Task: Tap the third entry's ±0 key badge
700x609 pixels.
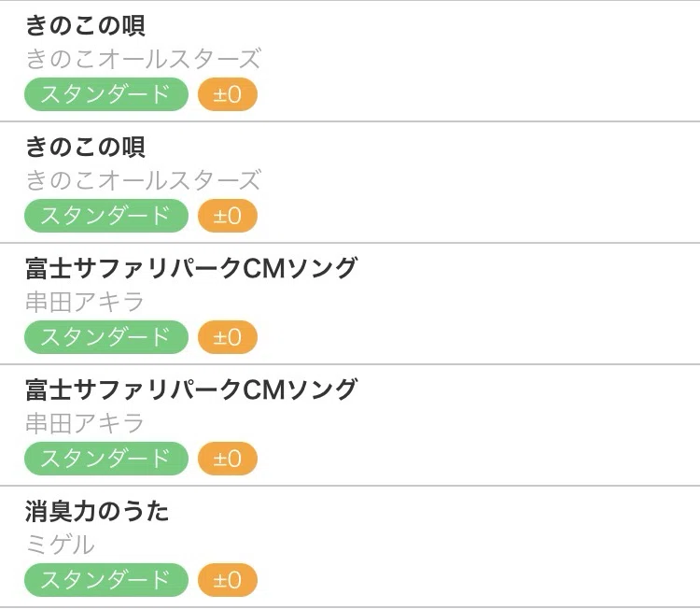Action: point(228,337)
